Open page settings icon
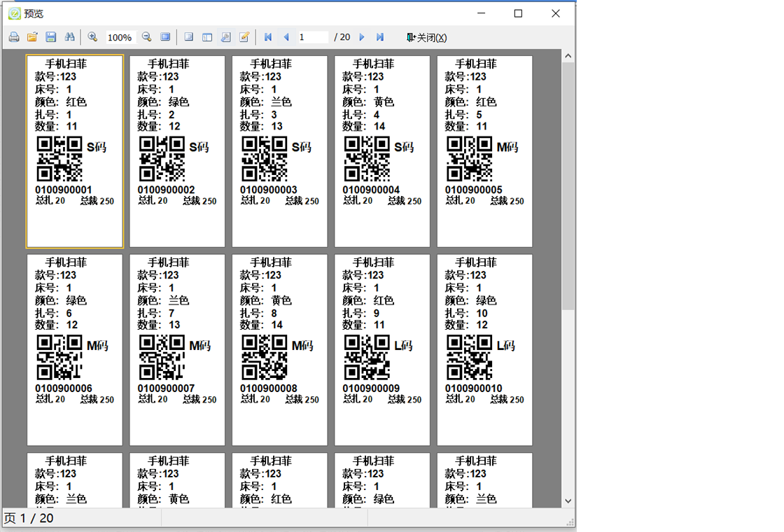Viewport: 784px width, 532px height. tap(225, 37)
